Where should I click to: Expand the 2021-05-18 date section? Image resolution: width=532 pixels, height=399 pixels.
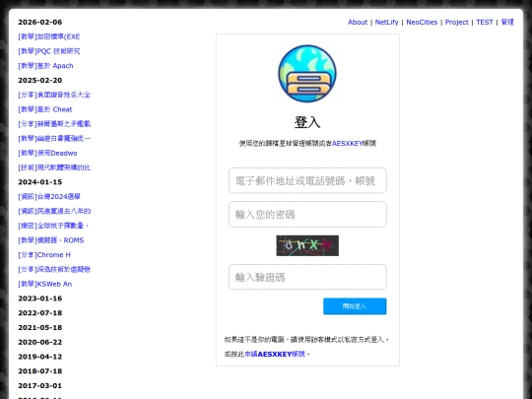tap(40, 328)
